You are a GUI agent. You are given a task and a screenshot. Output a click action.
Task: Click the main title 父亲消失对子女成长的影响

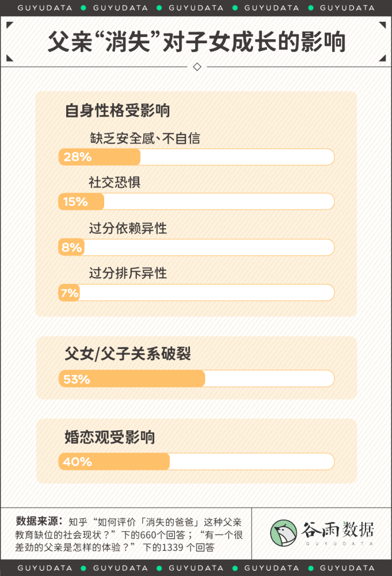197,41
